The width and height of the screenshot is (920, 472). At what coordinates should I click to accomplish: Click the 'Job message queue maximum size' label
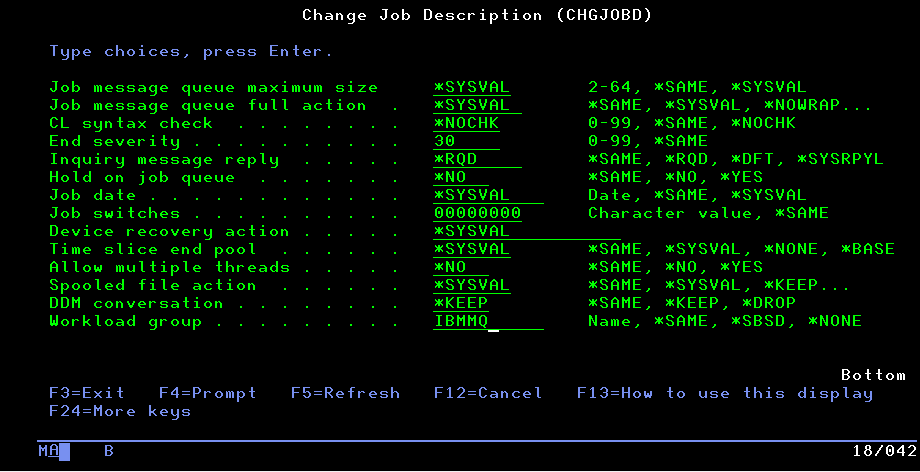pos(214,88)
